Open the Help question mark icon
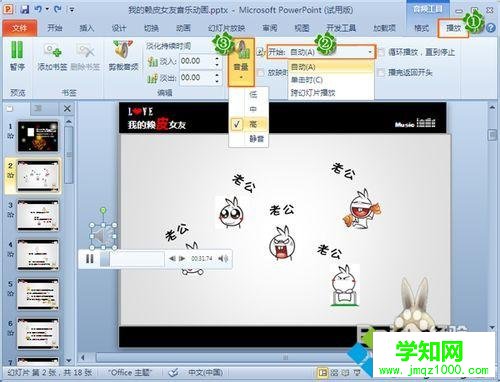Screen dimensions: 500x382 pyautogui.click(x=490, y=28)
